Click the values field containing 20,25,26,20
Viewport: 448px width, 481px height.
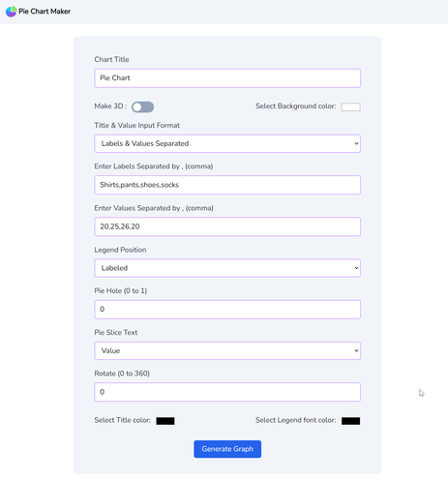pos(227,226)
